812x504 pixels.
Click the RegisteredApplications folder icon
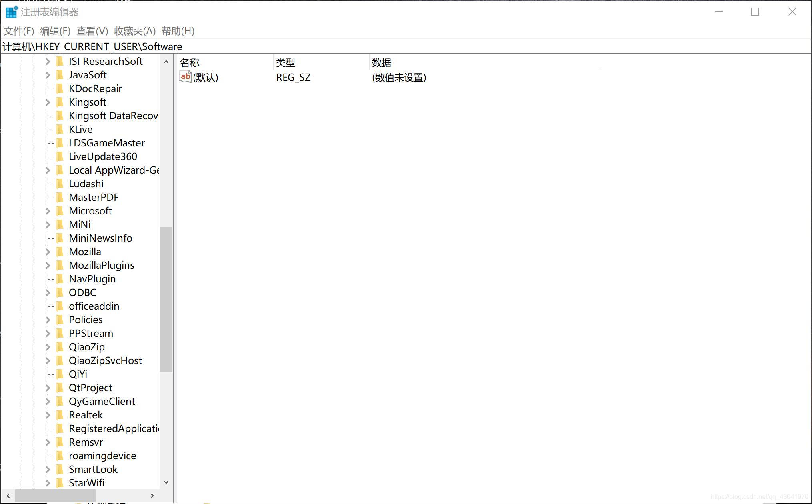coord(60,429)
